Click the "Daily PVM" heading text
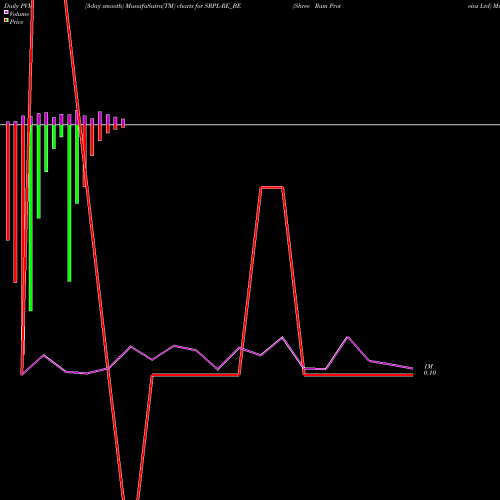 point(17,6)
